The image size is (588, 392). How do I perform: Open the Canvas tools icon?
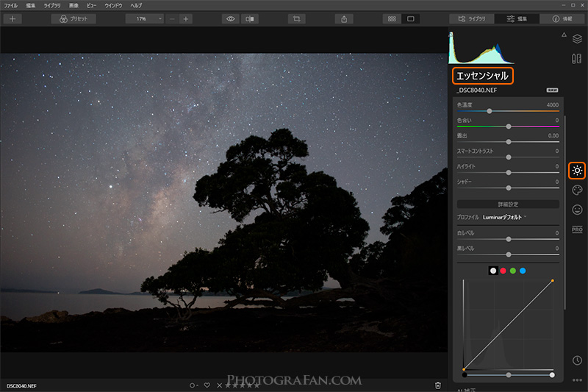pyautogui.click(x=577, y=59)
